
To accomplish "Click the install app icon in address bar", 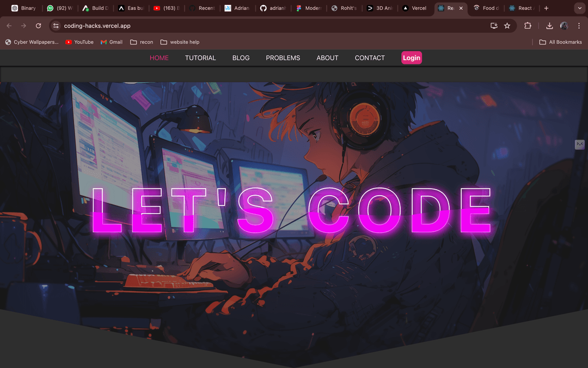I will (494, 26).
